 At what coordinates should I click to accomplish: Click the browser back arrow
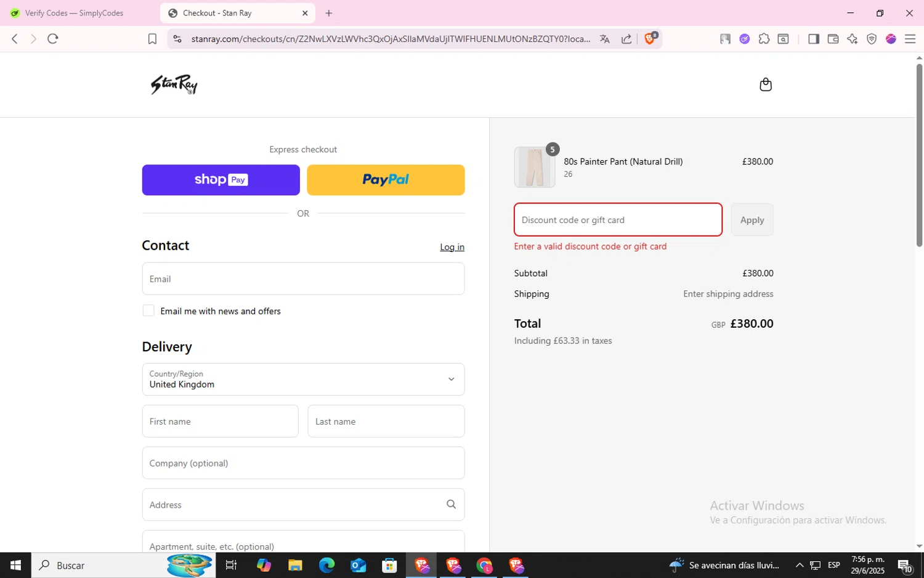[x=15, y=39]
